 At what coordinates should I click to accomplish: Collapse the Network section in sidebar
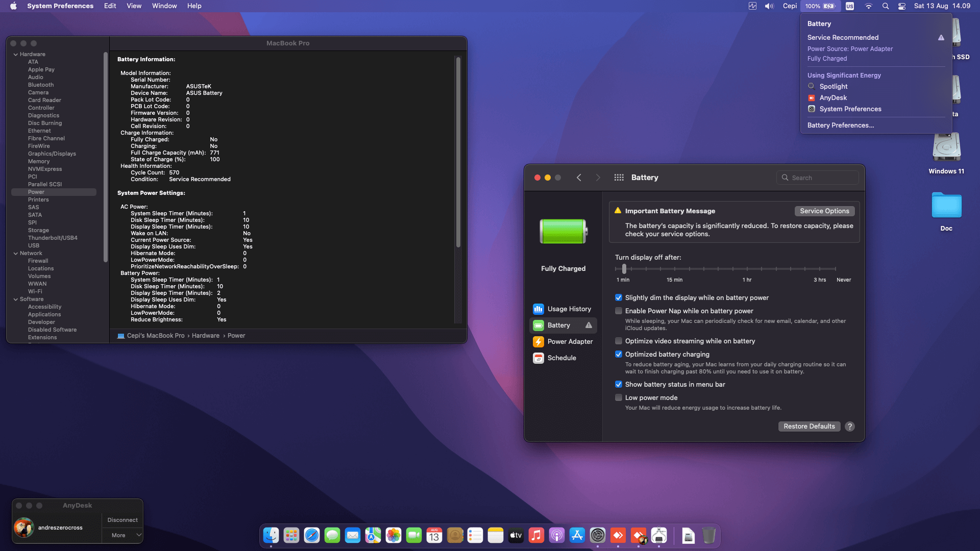pyautogui.click(x=16, y=253)
